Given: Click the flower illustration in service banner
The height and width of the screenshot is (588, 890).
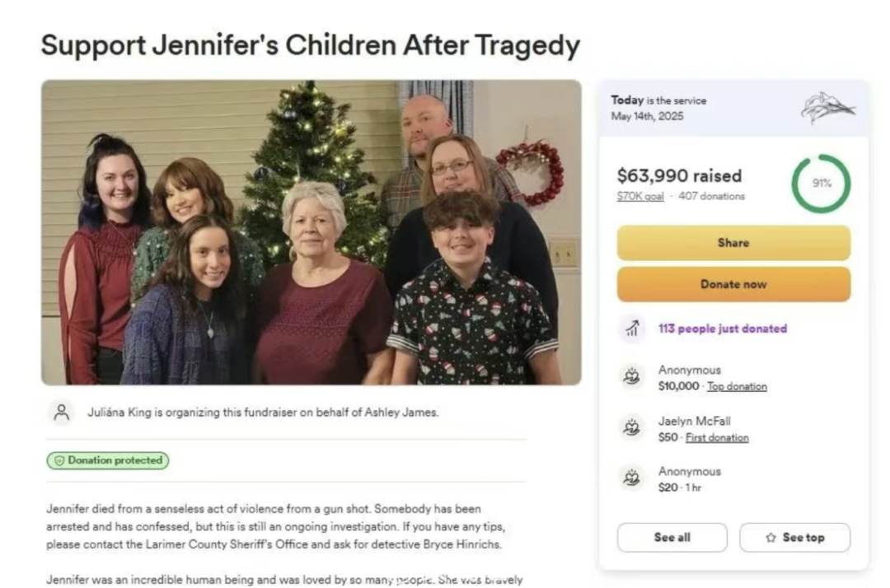Looking at the screenshot, I should tap(827, 107).
